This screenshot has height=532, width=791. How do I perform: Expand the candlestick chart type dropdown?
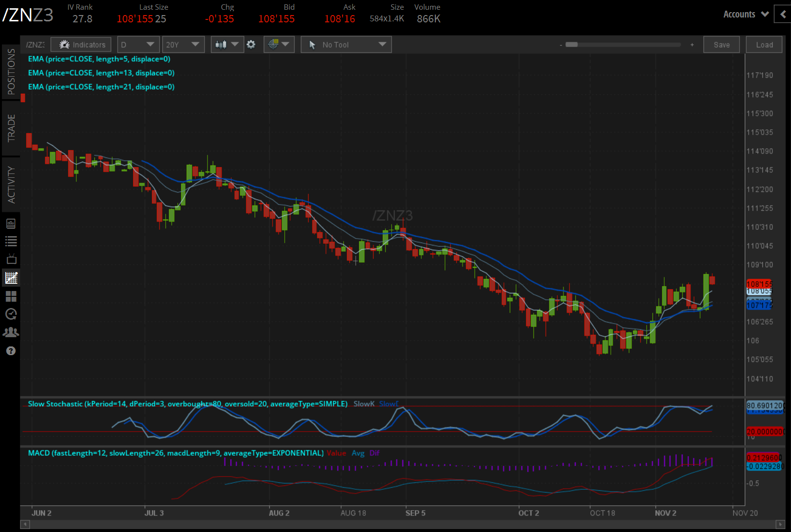point(227,45)
